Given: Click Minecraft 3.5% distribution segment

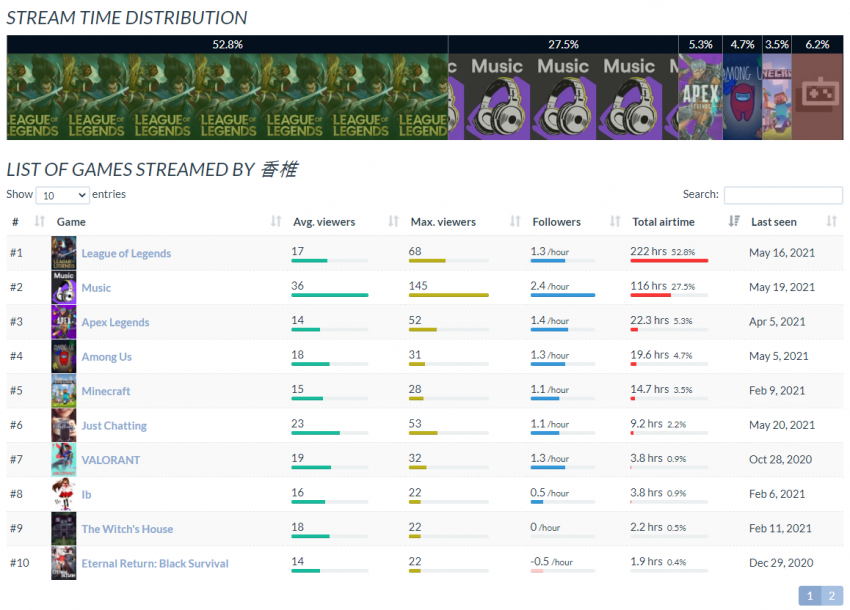Looking at the screenshot, I should coord(777,88).
